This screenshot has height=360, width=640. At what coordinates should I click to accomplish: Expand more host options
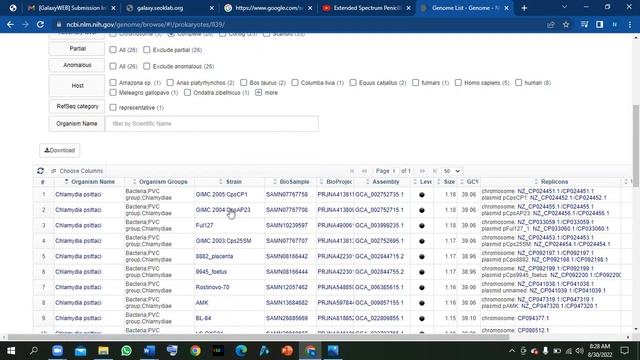pyautogui.click(x=267, y=93)
